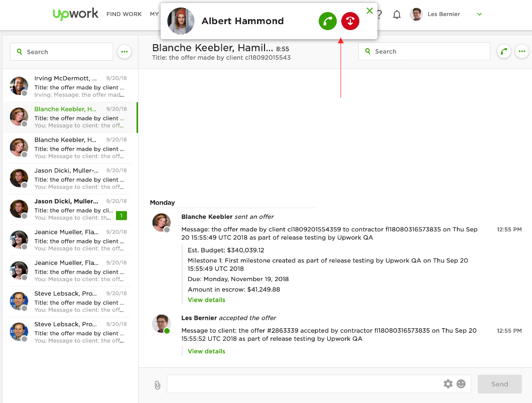Image resolution: width=532 pixels, height=403 pixels.
Task: Click the left conversation search box
Action: click(62, 52)
